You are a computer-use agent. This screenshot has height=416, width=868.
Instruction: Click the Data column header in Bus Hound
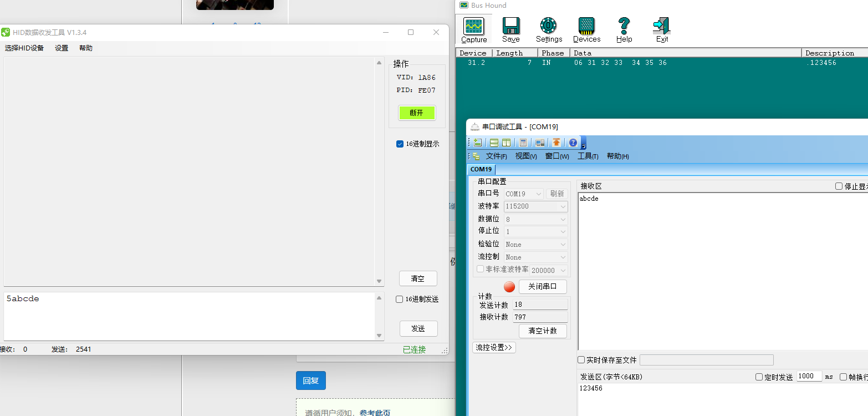click(686, 53)
